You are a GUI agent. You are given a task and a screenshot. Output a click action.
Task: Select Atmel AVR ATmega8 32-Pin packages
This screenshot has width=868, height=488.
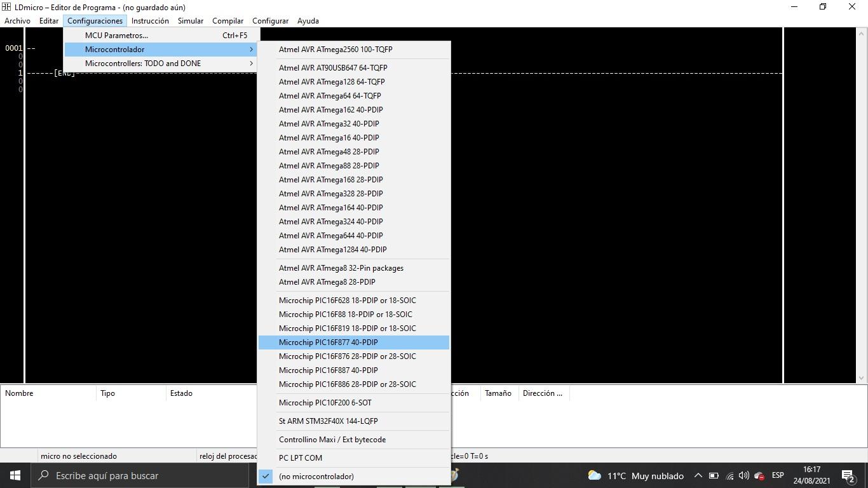tap(354, 268)
